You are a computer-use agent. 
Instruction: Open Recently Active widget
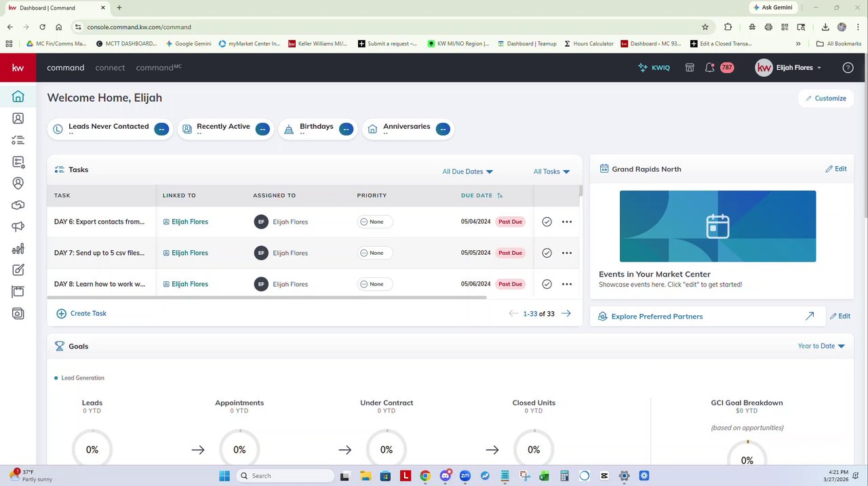tap(226, 129)
